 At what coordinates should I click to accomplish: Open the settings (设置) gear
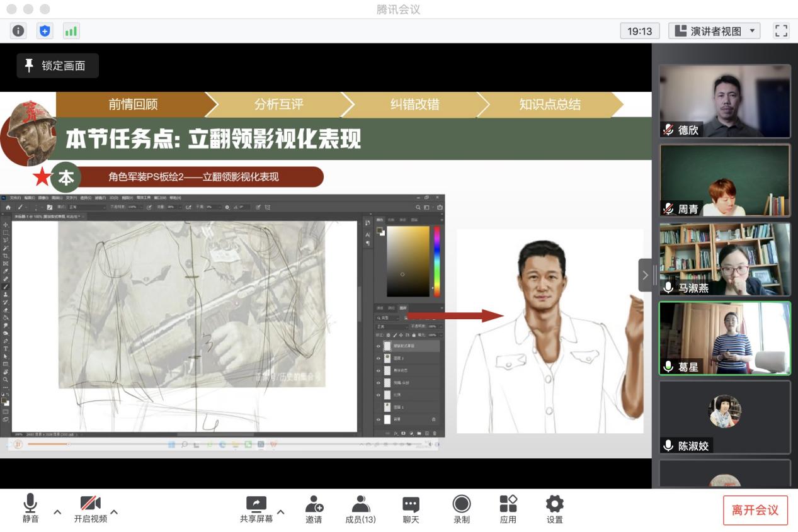554,509
